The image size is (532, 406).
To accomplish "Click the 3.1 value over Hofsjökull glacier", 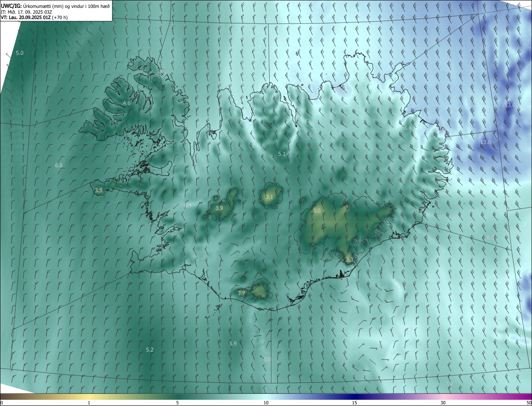I will 269,197.
